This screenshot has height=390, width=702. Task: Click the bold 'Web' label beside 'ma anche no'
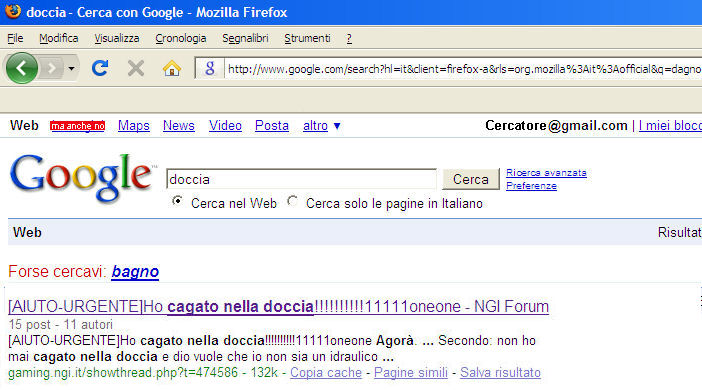click(24, 125)
